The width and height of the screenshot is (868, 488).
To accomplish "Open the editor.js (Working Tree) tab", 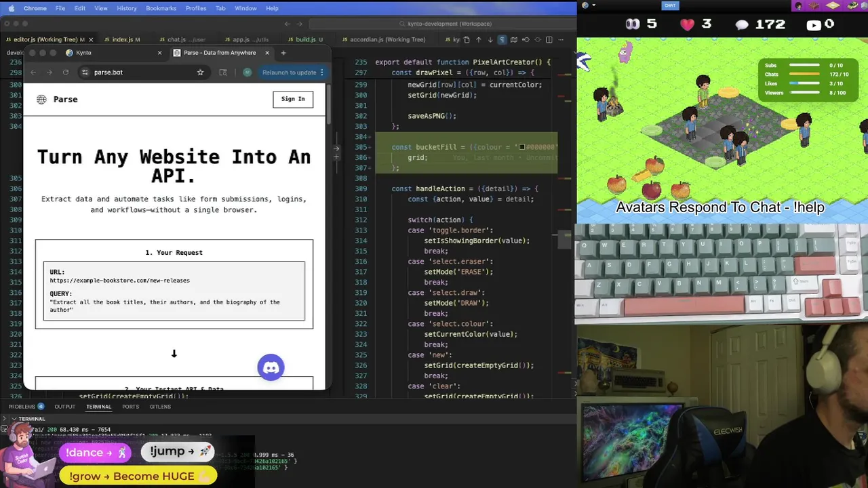I will pyautogui.click(x=49, y=39).
